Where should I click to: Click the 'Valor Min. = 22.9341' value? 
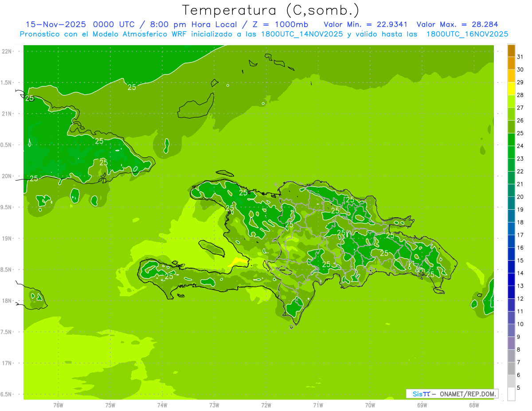pyautogui.click(x=366, y=24)
